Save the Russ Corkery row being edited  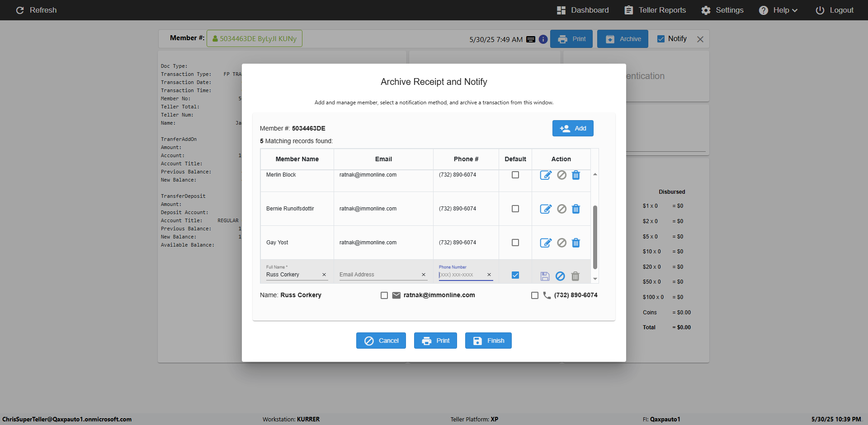pyautogui.click(x=545, y=276)
